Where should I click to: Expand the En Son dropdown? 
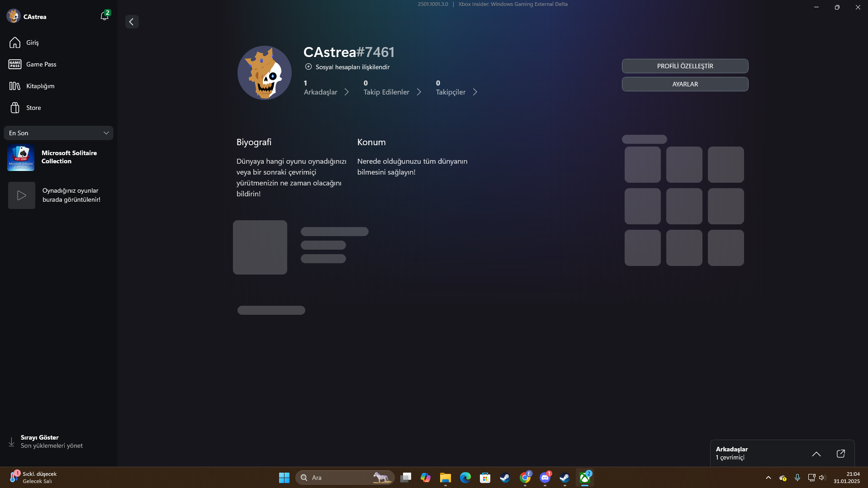coord(58,133)
